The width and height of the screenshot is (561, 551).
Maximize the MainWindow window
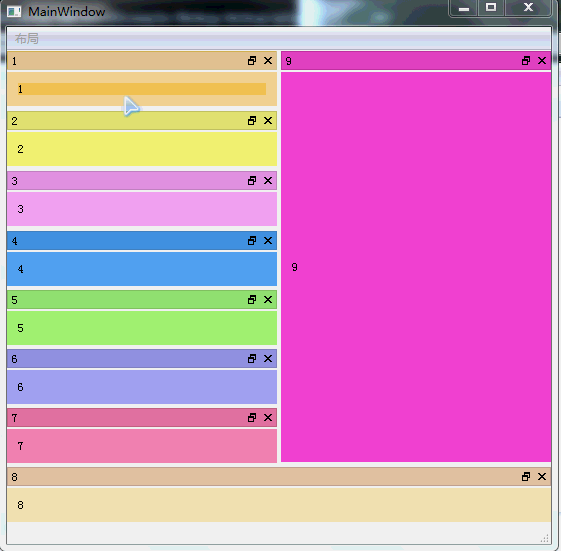click(x=491, y=8)
